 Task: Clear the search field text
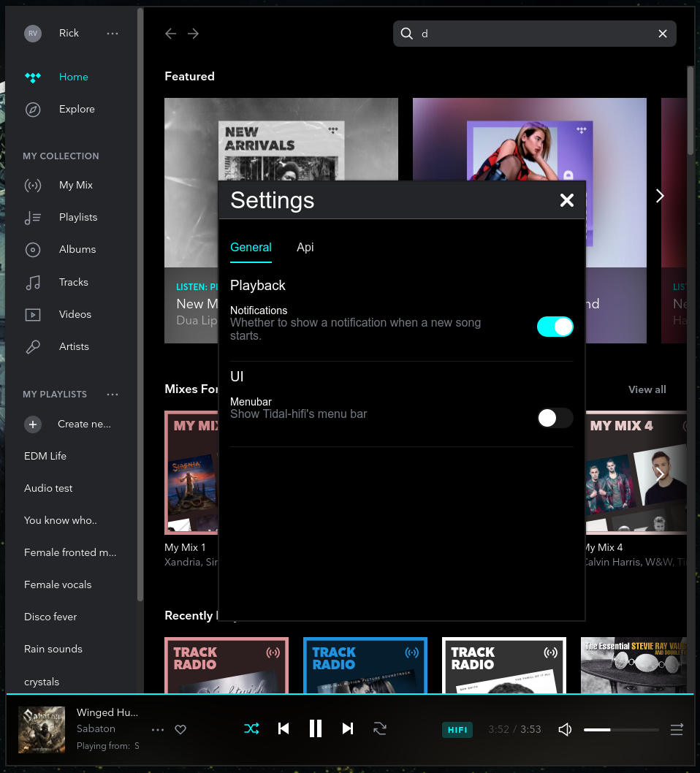663,34
